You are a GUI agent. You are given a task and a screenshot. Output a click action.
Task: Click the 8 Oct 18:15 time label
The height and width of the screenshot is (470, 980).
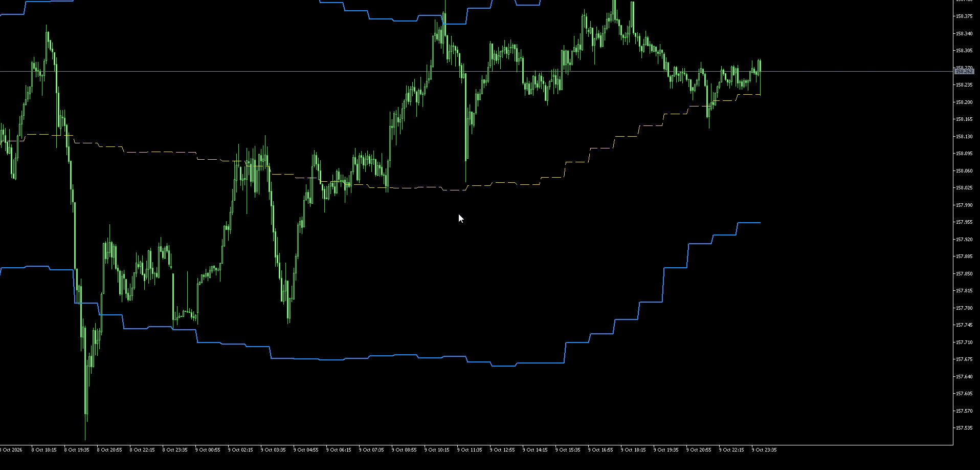click(x=44, y=450)
